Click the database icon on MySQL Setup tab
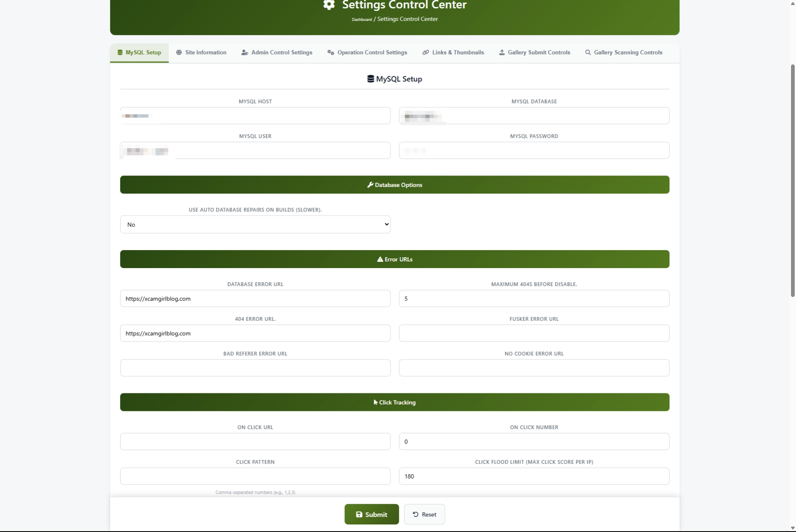The height and width of the screenshot is (532, 796). (120, 53)
